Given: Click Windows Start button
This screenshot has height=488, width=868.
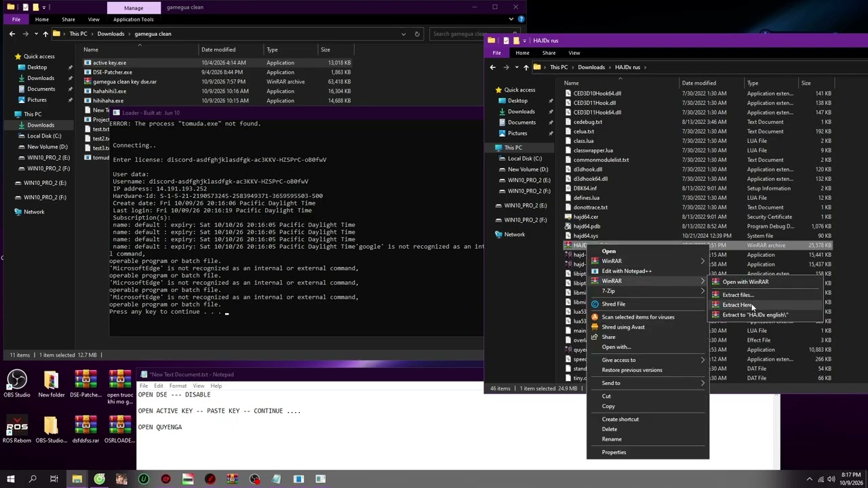Looking at the screenshot, I should point(10,479).
